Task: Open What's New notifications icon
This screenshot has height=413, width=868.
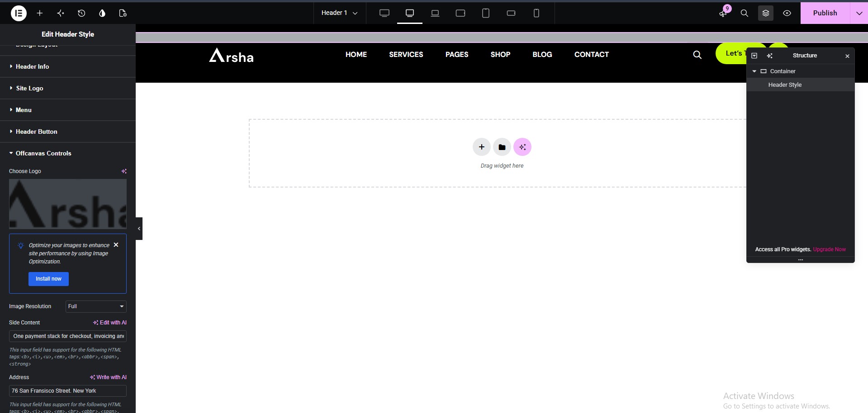Action: 723,13
